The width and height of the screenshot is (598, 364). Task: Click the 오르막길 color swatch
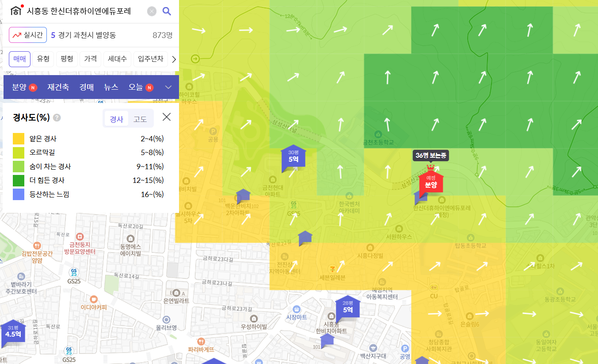pos(19,152)
